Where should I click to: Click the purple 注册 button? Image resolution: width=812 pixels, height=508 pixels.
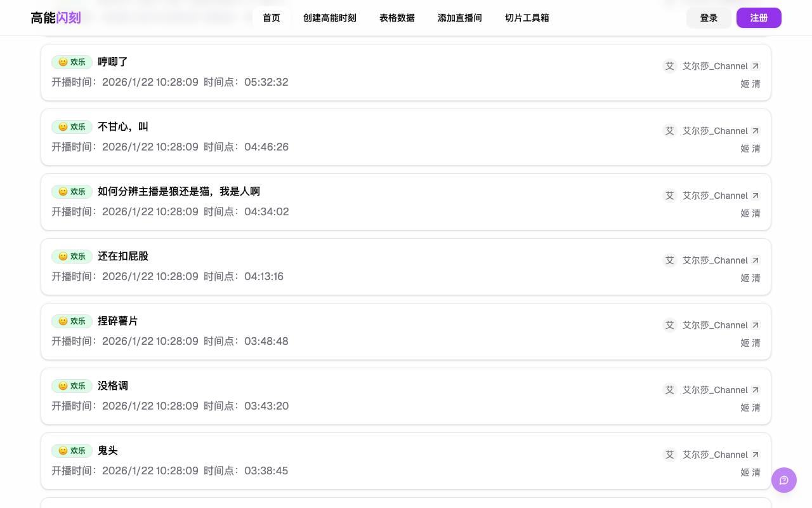coord(759,18)
